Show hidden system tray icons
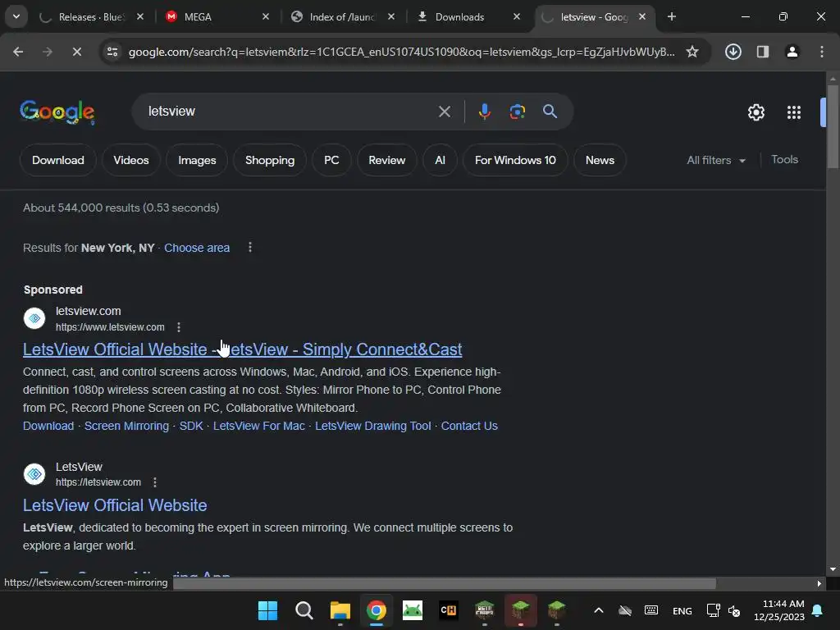The width and height of the screenshot is (840, 630). (599, 610)
